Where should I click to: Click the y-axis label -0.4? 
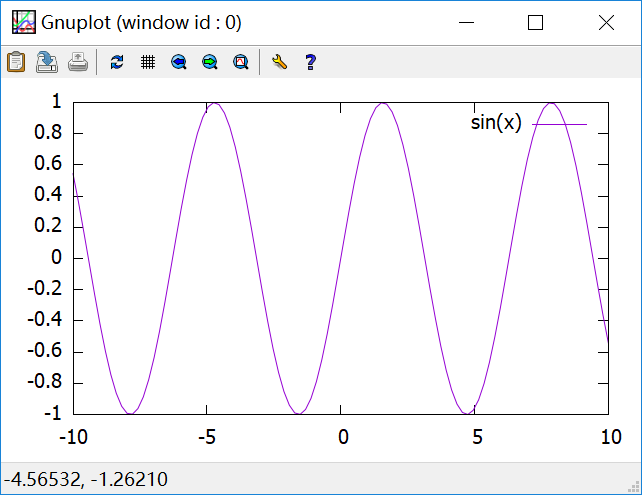tap(45, 320)
